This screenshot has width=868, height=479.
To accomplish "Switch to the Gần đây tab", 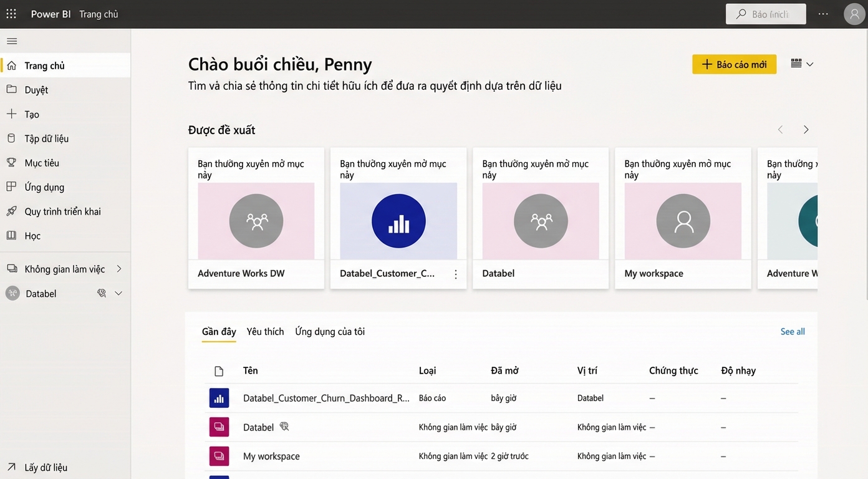I will coord(219,332).
